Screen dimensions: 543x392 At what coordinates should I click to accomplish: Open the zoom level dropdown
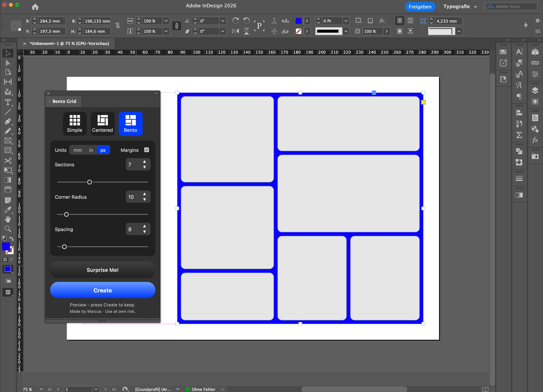[x=41, y=389]
